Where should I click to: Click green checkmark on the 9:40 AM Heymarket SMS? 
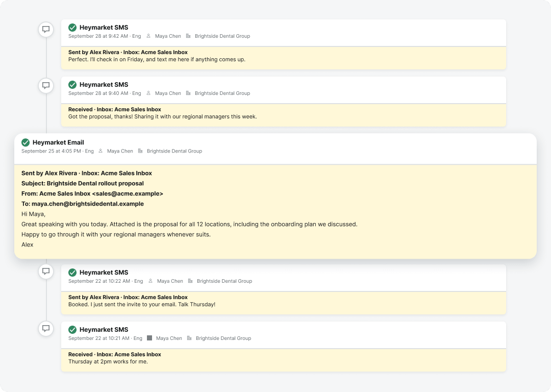tap(72, 85)
